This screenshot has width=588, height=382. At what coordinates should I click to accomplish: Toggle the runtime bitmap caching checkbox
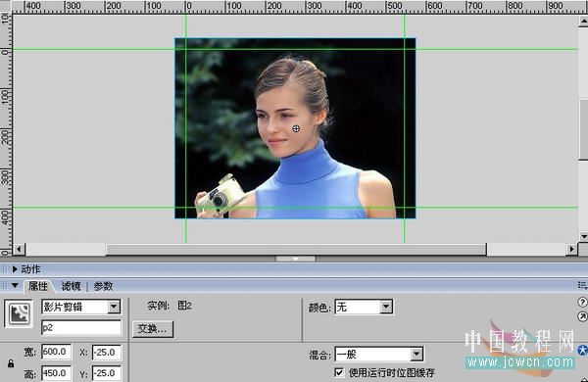(339, 372)
